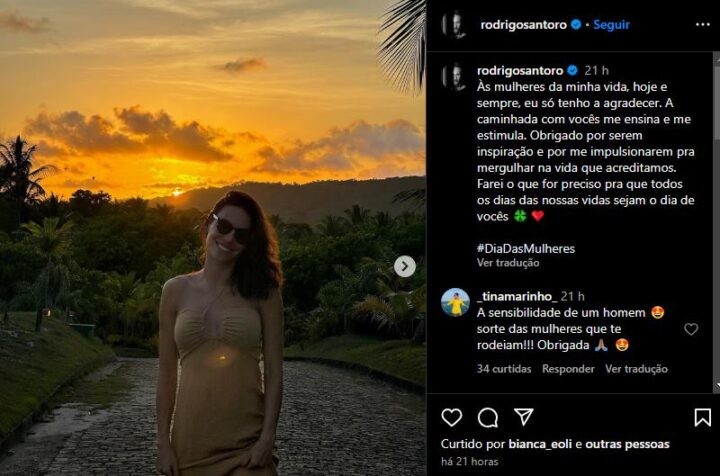View the outras pessoas likes list
This screenshot has height=476, width=720.
point(627,444)
